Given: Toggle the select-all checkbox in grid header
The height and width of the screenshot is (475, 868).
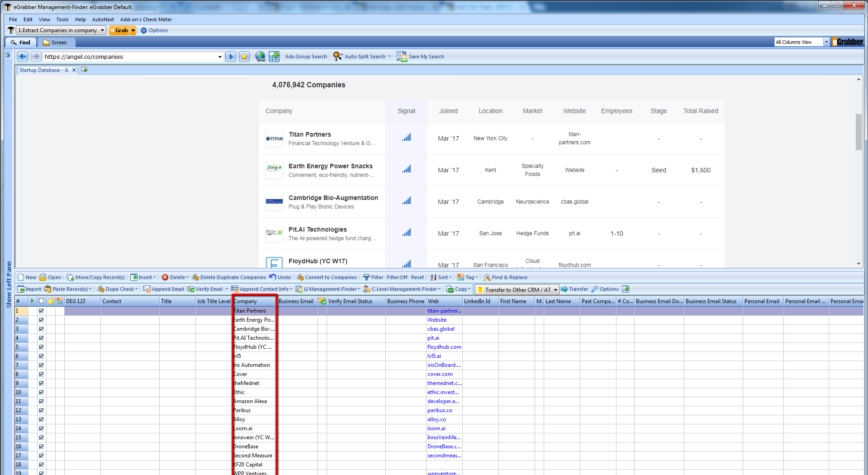Looking at the screenshot, I should [x=42, y=301].
